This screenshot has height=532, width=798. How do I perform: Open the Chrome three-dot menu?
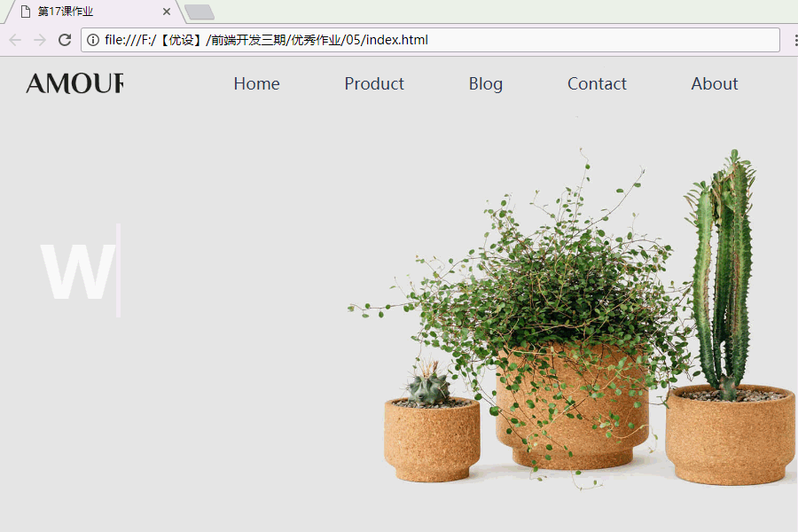point(795,40)
